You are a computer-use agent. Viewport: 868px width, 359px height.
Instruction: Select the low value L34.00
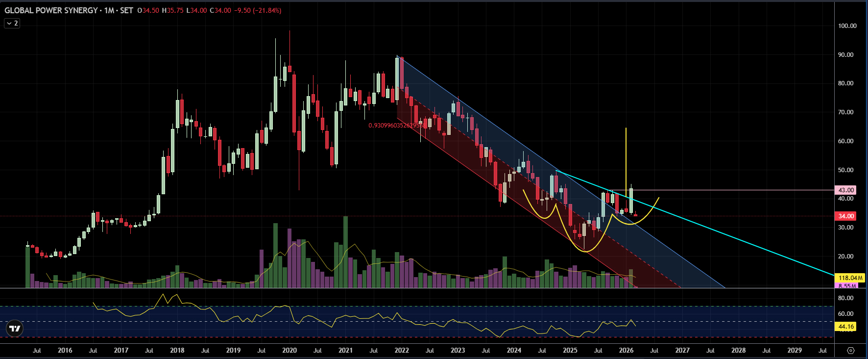(196, 10)
